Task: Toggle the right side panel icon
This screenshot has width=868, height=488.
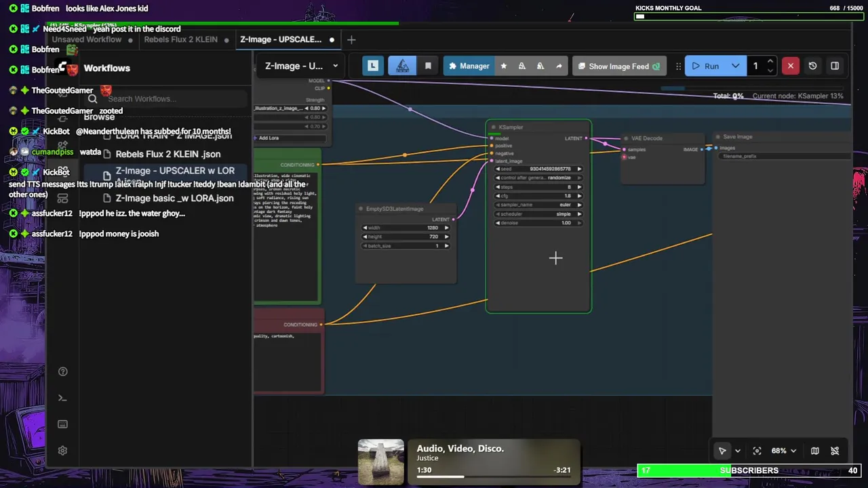Action: coord(835,66)
